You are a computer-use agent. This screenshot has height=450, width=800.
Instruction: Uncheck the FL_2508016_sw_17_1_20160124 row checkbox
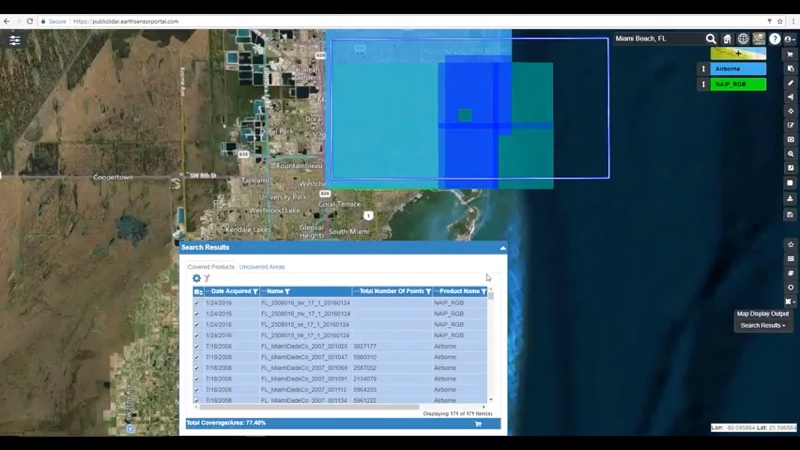(197, 303)
